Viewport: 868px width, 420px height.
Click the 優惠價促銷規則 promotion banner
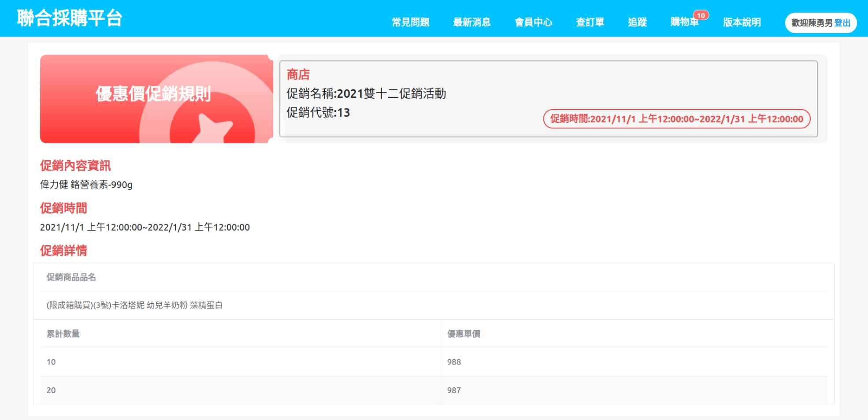click(156, 99)
